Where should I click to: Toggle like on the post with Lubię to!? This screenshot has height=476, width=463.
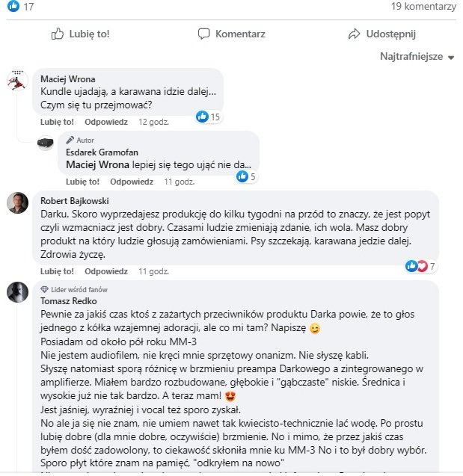pyautogui.click(x=80, y=34)
